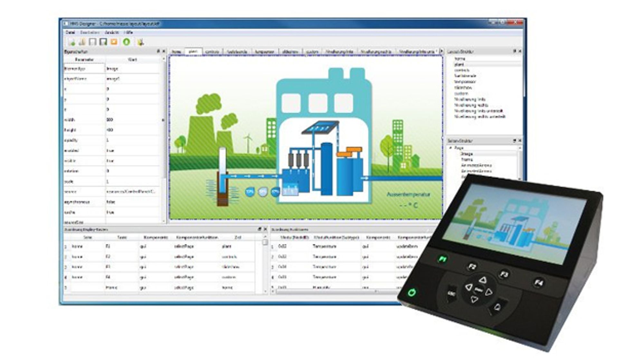Image resolution: width=644 pixels, height=362 pixels.
Task: Open the Bearbeiten menu
Action: tap(90, 33)
